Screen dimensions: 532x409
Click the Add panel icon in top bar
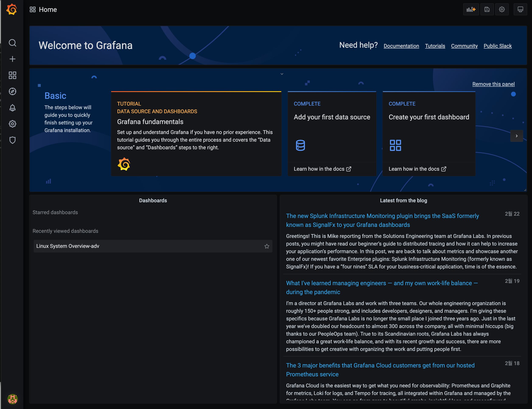point(471,10)
